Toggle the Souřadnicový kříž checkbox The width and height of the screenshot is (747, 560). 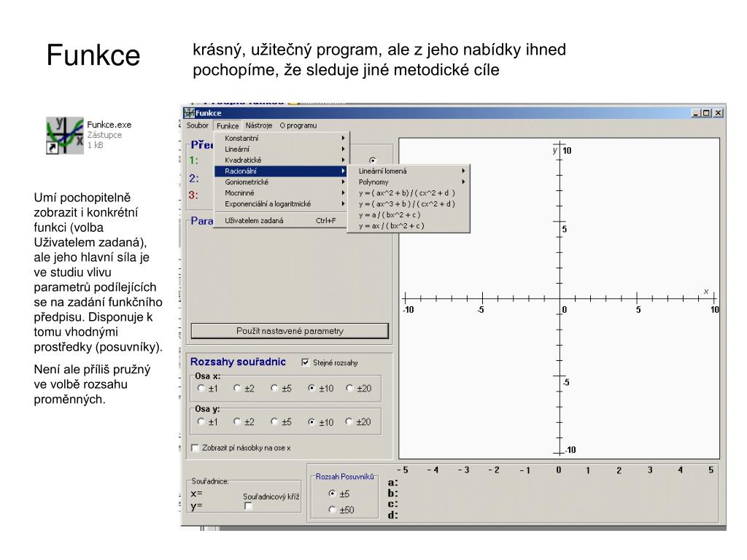click(248, 506)
